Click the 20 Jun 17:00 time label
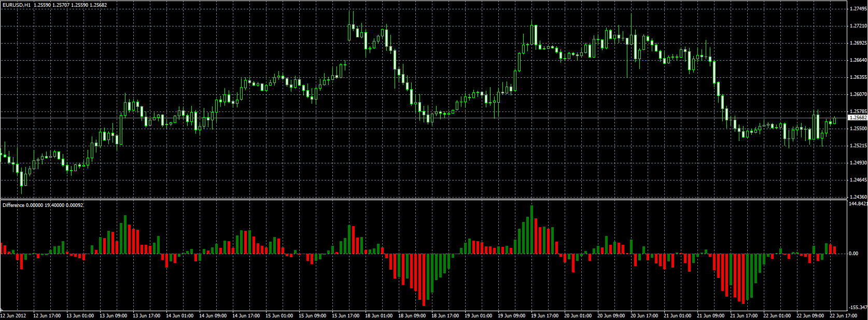 pyautogui.click(x=645, y=316)
